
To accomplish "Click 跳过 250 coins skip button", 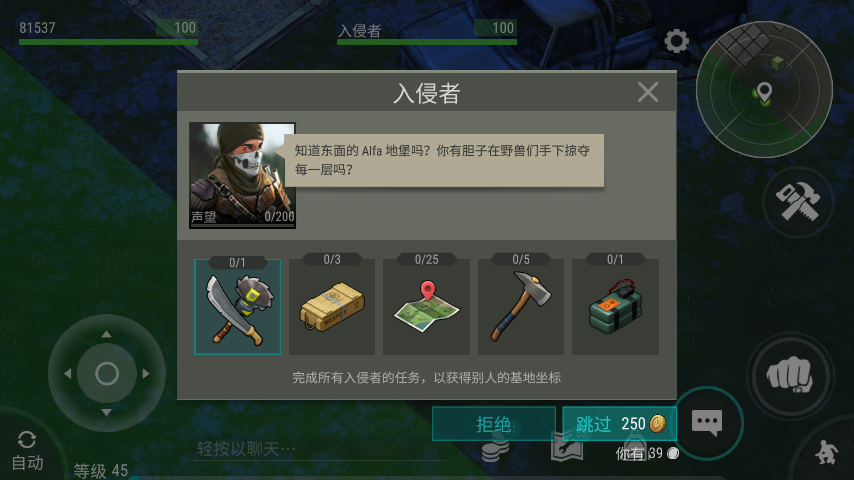I will tap(619, 423).
